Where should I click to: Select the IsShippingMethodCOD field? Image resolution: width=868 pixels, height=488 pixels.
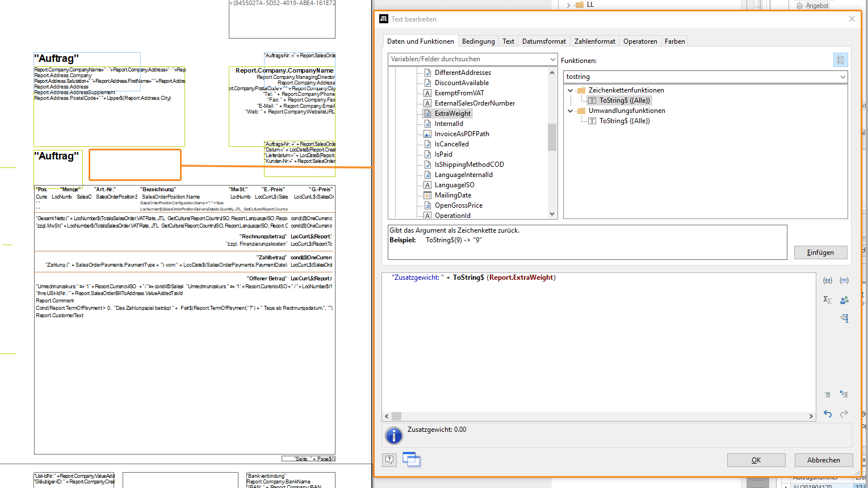tap(469, 165)
